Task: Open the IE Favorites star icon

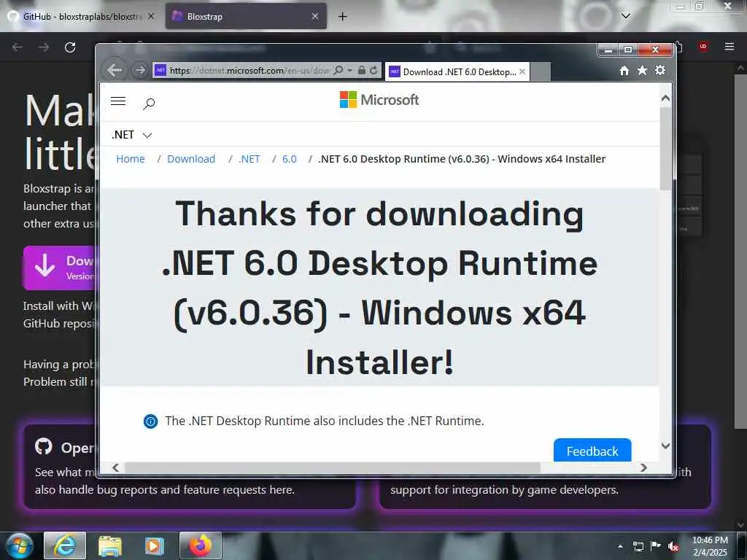Action: (642, 70)
